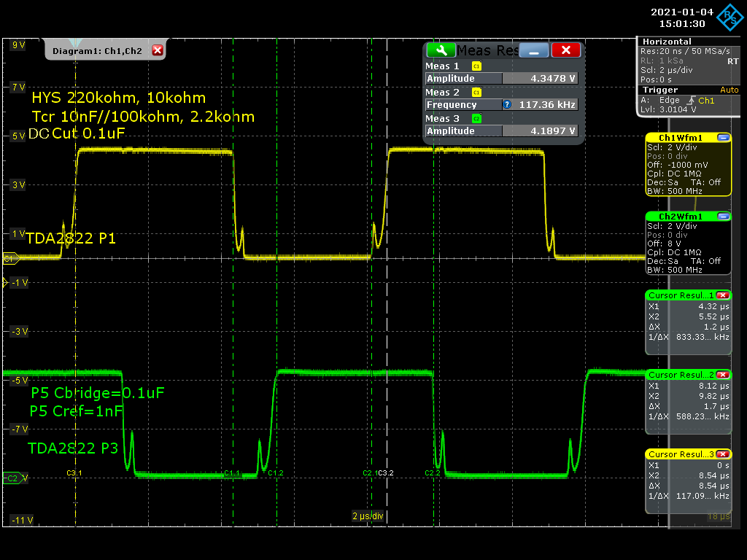Click the C2 source badge of Meas 3

click(476, 119)
